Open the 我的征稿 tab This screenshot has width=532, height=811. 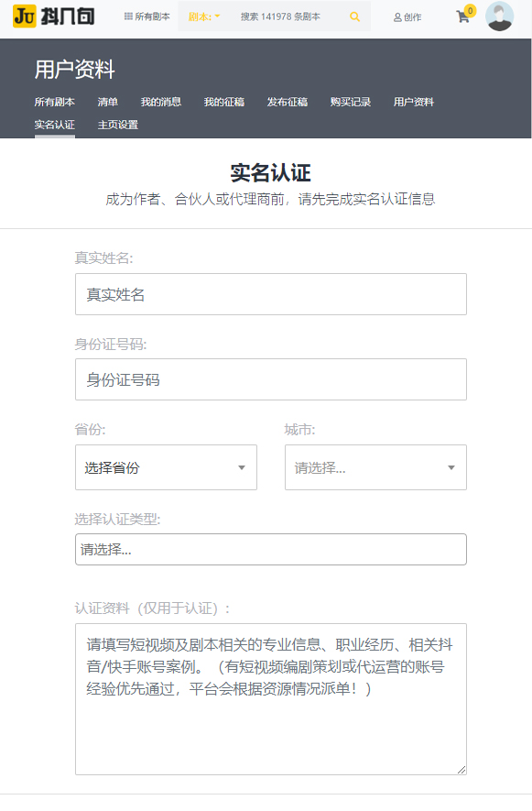[x=223, y=102]
